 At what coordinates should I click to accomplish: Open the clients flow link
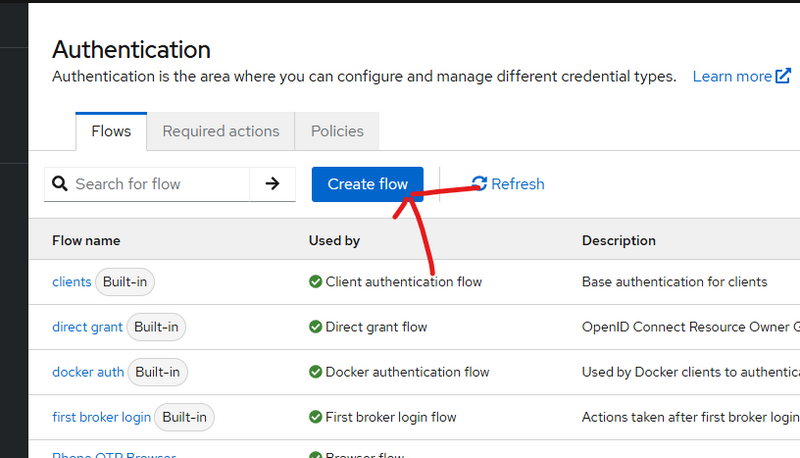click(x=71, y=282)
